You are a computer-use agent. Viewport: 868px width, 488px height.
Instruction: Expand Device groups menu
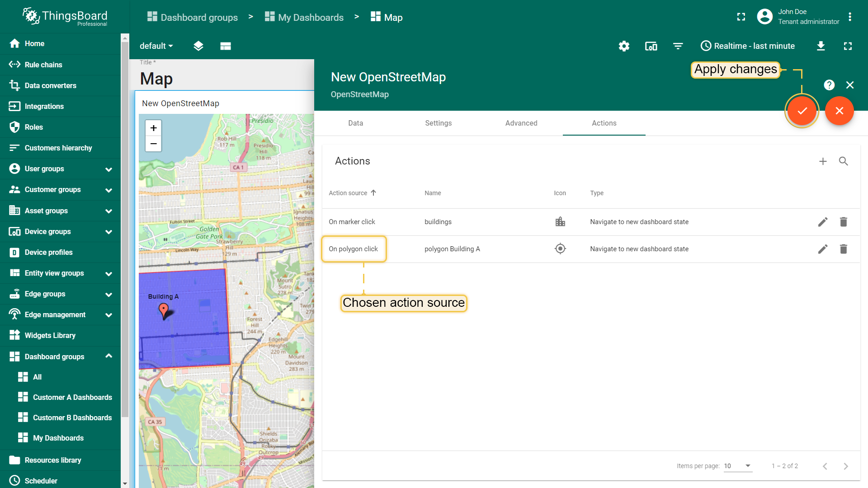(x=108, y=232)
